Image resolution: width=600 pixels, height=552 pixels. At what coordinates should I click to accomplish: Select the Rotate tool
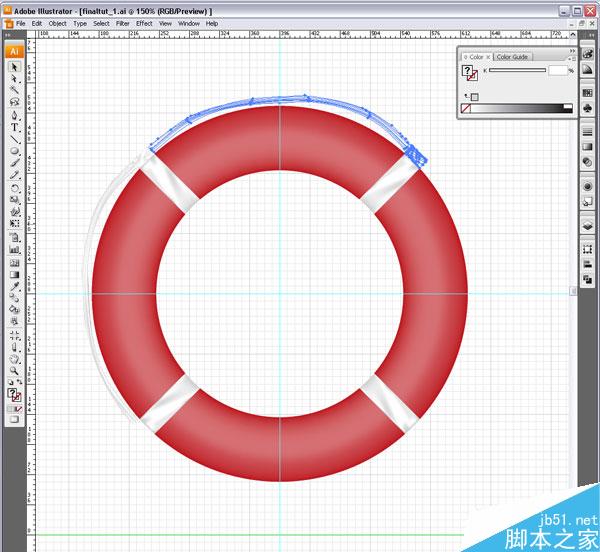tap(14, 188)
